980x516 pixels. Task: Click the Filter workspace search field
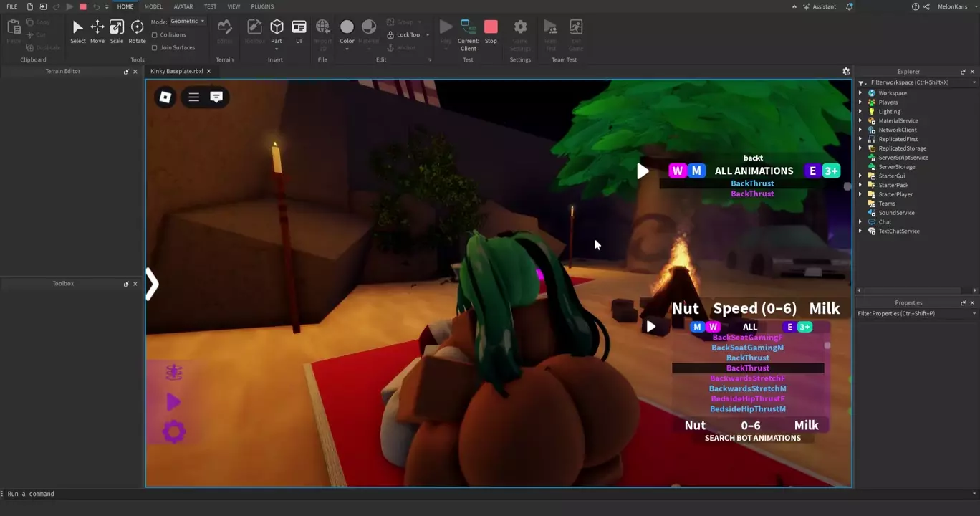914,82
